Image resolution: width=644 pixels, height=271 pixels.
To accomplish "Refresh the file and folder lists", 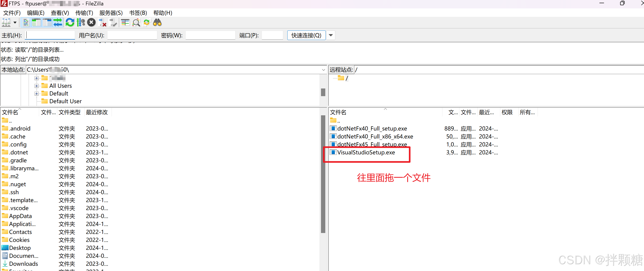I will coord(70,23).
